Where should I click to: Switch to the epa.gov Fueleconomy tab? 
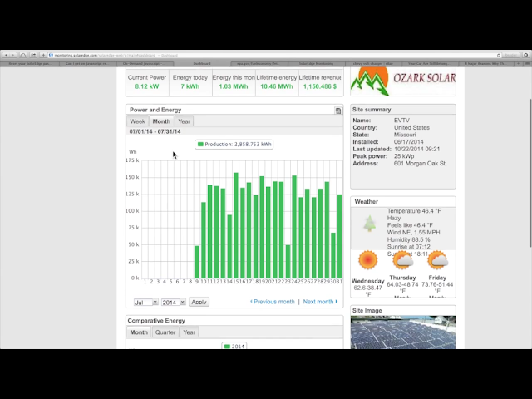(259, 63)
